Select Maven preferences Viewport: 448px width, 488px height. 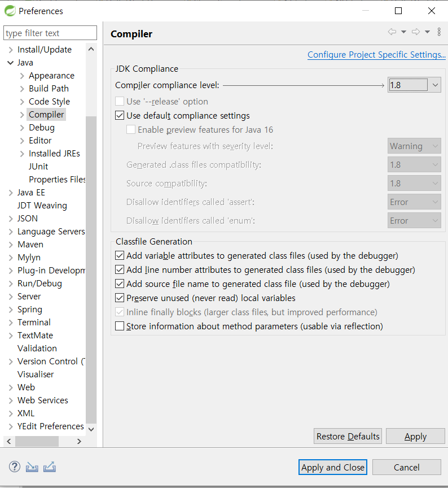point(30,245)
